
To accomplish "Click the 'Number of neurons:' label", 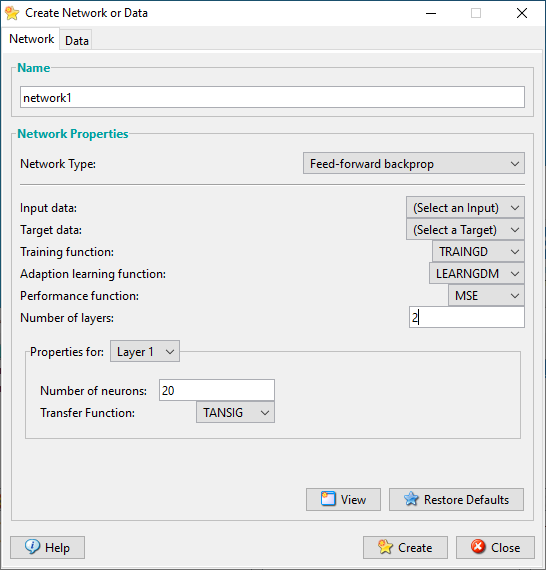I will coord(93,391).
